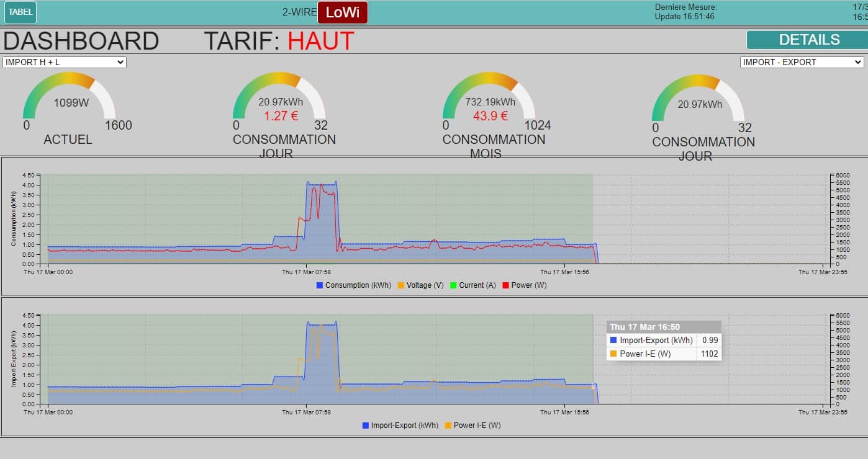Click the TARIF: HAUT indicator text
The width and height of the screenshot is (868, 459).
[x=279, y=41]
